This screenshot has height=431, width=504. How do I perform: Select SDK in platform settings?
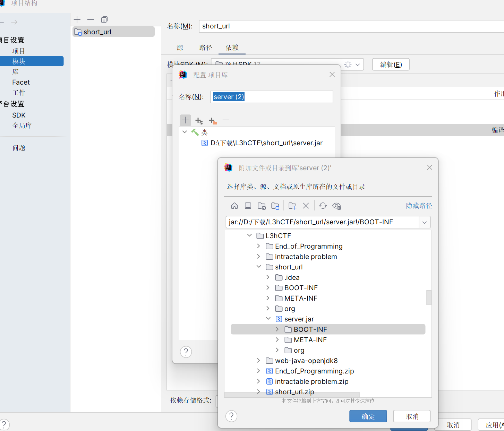pyautogui.click(x=19, y=115)
